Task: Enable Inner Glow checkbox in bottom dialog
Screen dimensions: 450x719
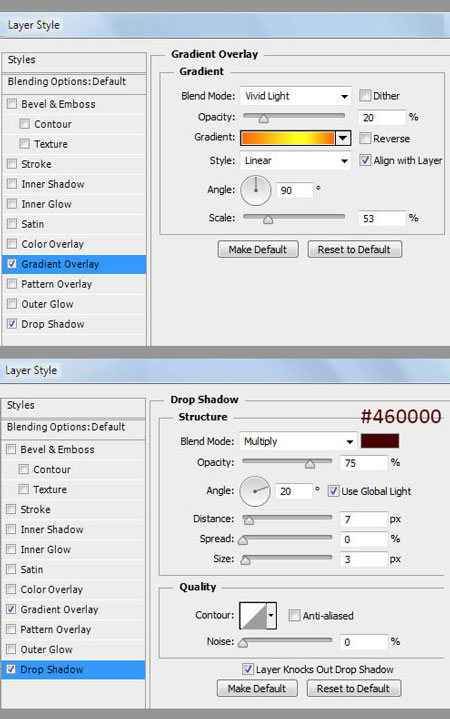Action: pyautogui.click(x=11, y=549)
